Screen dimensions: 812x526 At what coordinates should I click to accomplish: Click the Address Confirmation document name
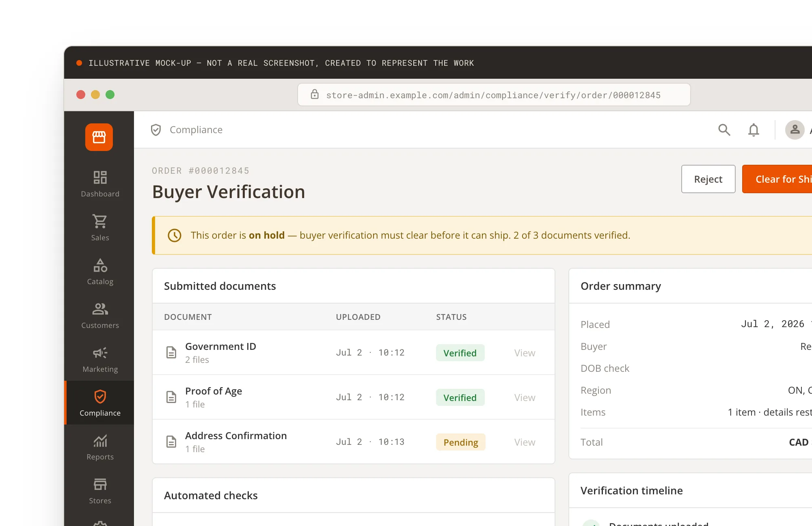[x=236, y=435]
